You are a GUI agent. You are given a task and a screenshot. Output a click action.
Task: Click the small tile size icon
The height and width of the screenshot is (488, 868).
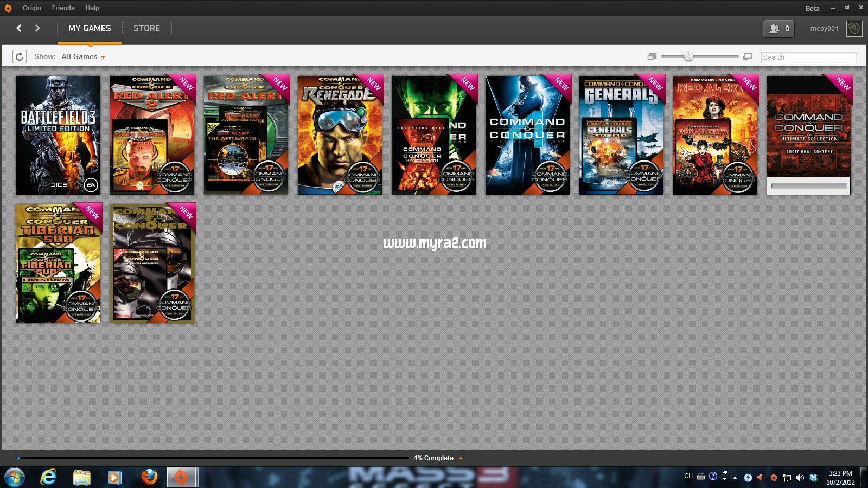[x=652, y=56]
